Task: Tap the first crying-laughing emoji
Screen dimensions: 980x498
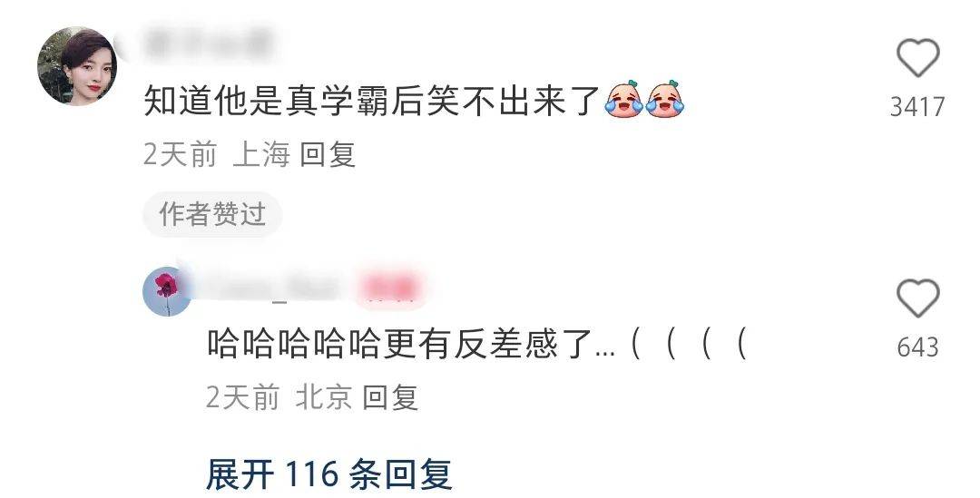Action: [623, 99]
